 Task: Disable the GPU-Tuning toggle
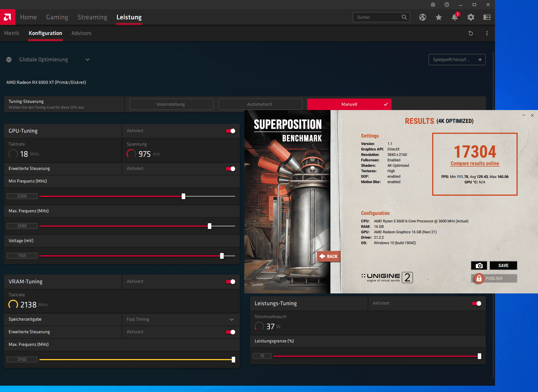pyautogui.click(x=231, y=131)
